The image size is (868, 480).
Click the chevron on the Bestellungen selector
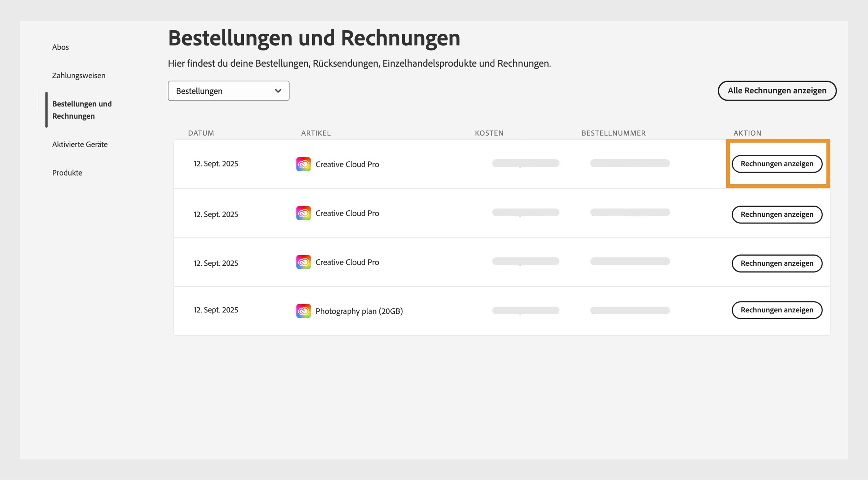coord(278,91)
